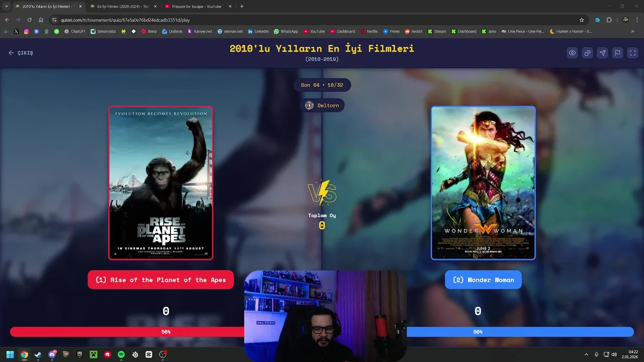The height and width of the screenshot is (362, 644).
Task: Open Spotify from the taskbar
Action: point(121,354)
